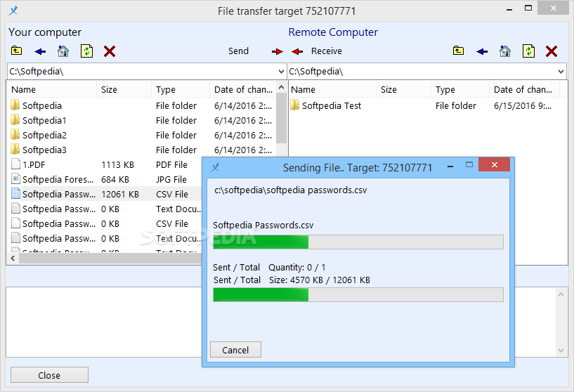Select the Softpedia folder row
The height and width of the screenshot is (392, 574).
click(x=142, y=105)
